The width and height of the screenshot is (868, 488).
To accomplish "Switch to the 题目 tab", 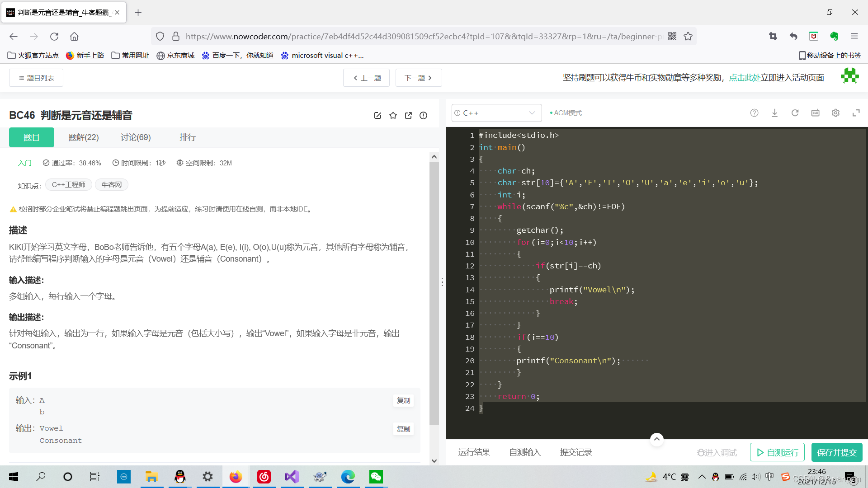I will pyautogui.click(x=32, y=137).
